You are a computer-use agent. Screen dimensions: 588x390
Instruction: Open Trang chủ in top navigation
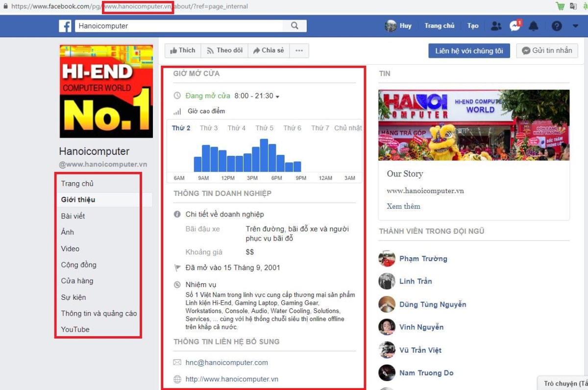[x=440, y=26]
